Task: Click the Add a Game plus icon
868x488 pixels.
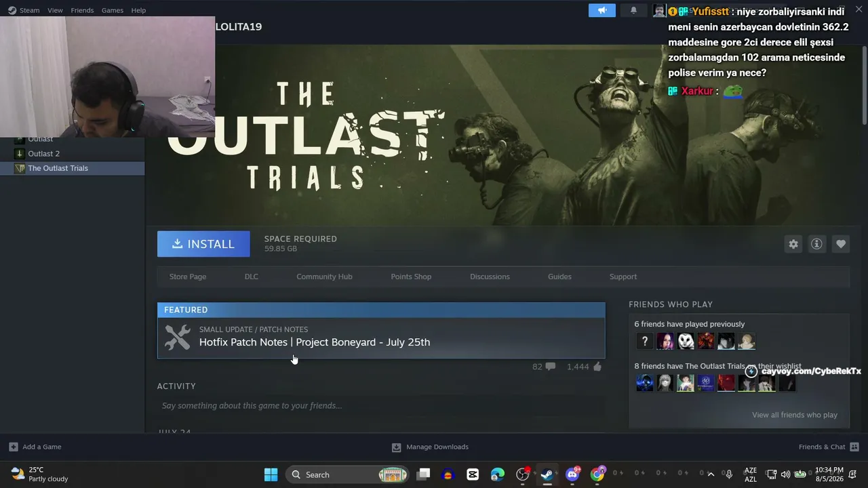Action: (x=14, y=447)
